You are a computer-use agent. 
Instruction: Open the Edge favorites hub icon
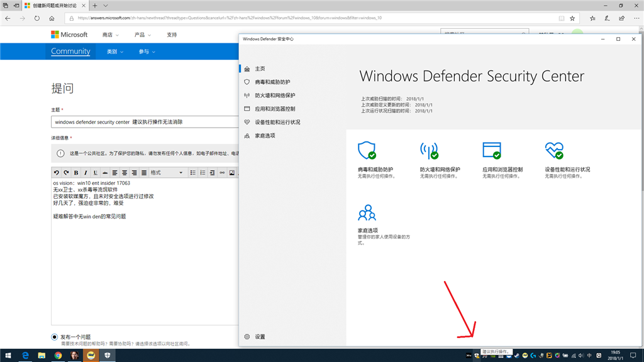[592, 18]
